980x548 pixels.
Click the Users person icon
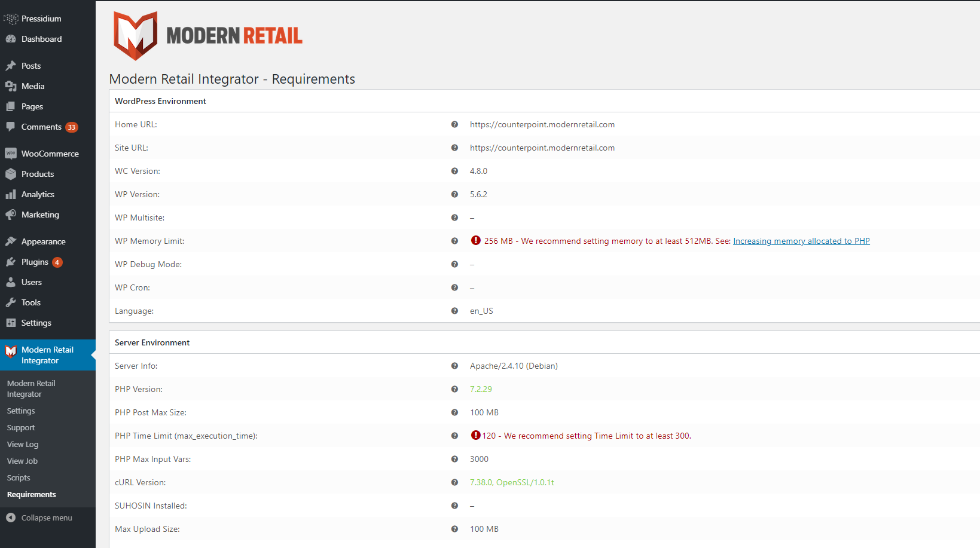tap(11, 282)
